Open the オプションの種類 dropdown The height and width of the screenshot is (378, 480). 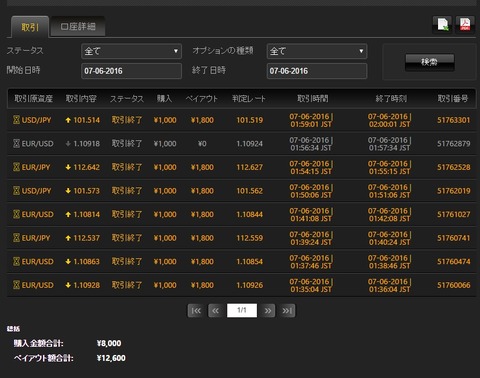pyautogui.click(x=317, y=51)
